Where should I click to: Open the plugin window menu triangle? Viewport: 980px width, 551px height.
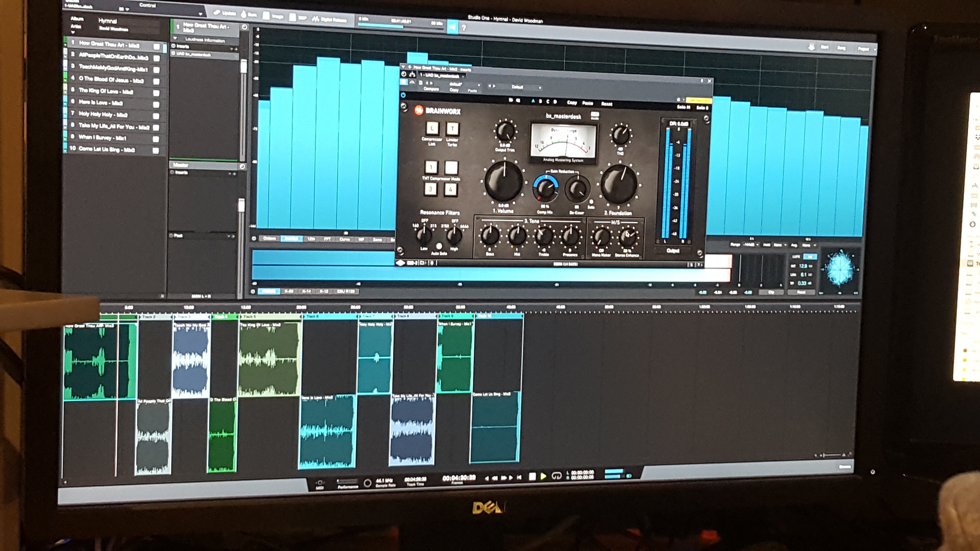coord(403,67)
